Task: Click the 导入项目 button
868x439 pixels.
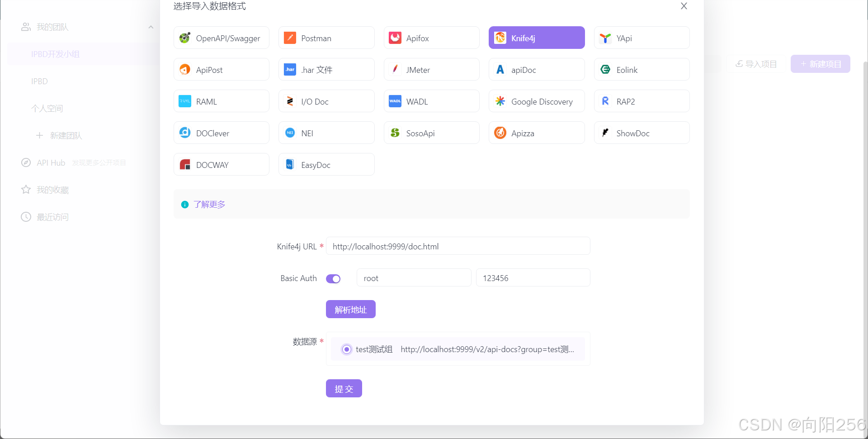Action: coord(756,64)
